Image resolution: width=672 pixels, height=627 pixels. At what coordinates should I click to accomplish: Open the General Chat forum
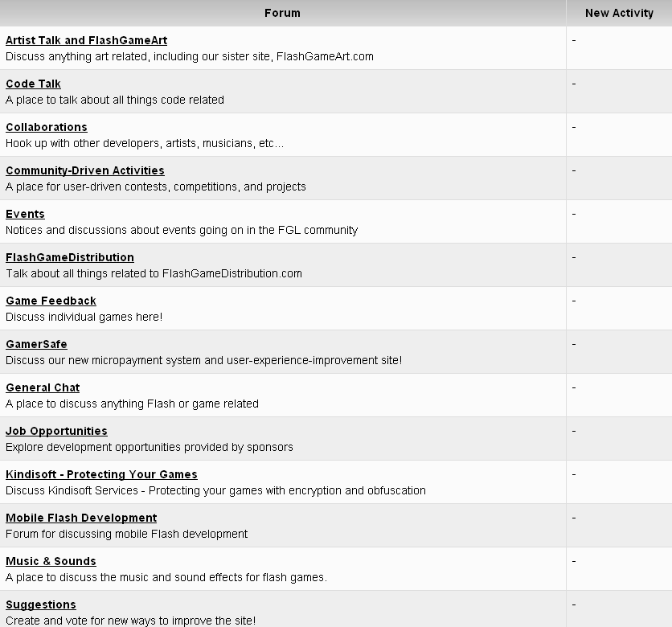coord(43,387)
